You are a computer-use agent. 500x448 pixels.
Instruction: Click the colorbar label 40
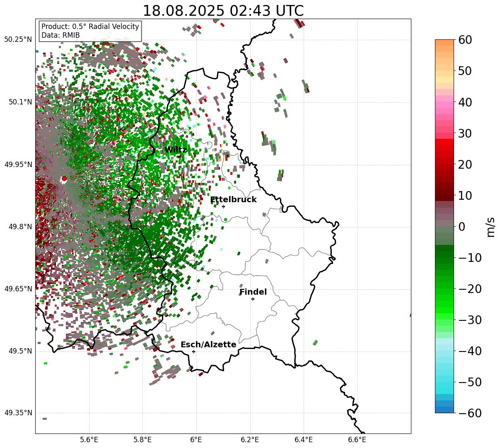(x=466, y=102)
